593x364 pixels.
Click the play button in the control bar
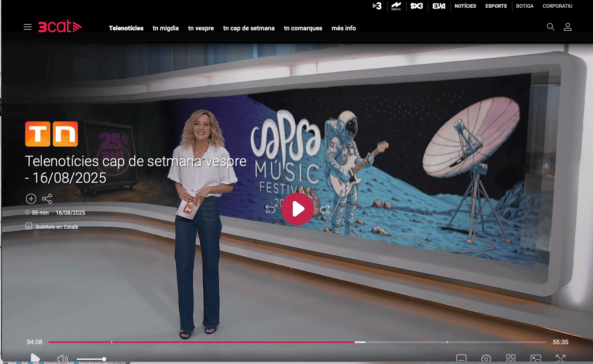click(35, 358)
